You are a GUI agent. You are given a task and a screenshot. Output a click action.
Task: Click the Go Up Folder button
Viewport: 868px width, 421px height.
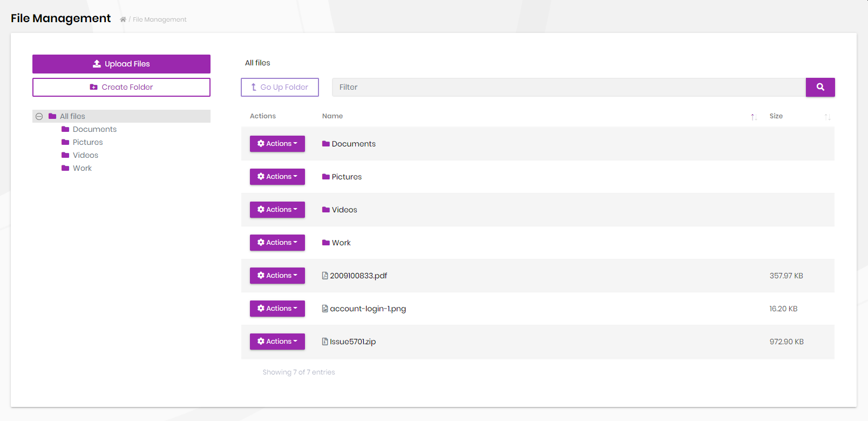(x=280, y=87)
